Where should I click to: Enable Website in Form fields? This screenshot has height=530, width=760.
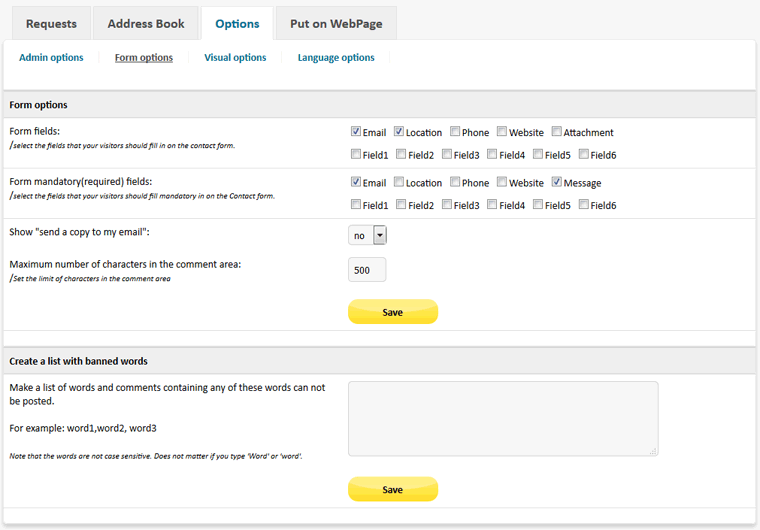point(502,131)
